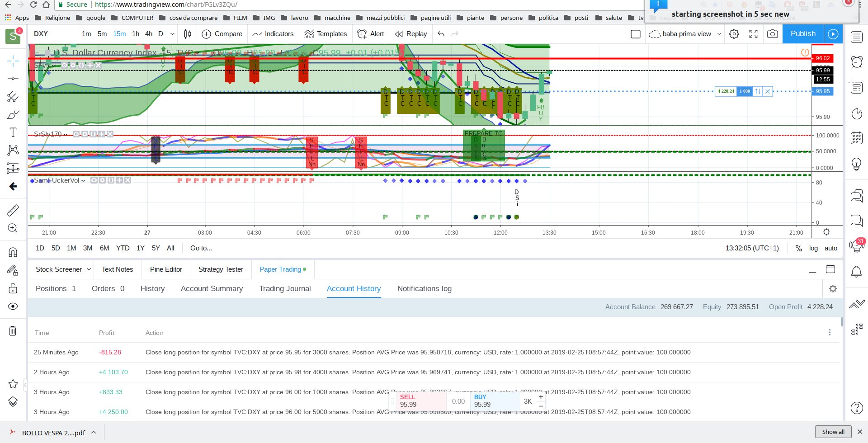Start bar Replay mode
The height and width of the screenshot is (443, 868).
coord(411,34)
